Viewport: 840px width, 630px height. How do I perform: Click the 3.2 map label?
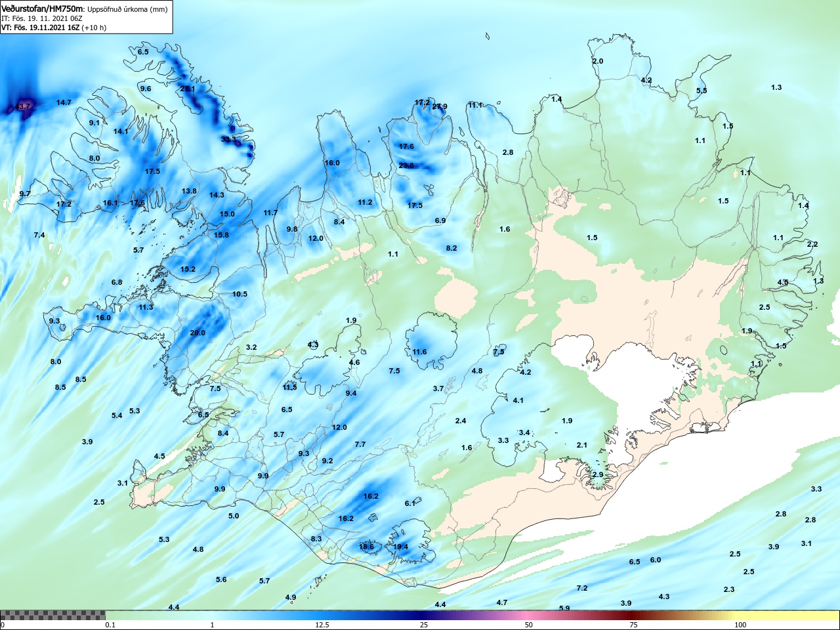click(251, 347)
